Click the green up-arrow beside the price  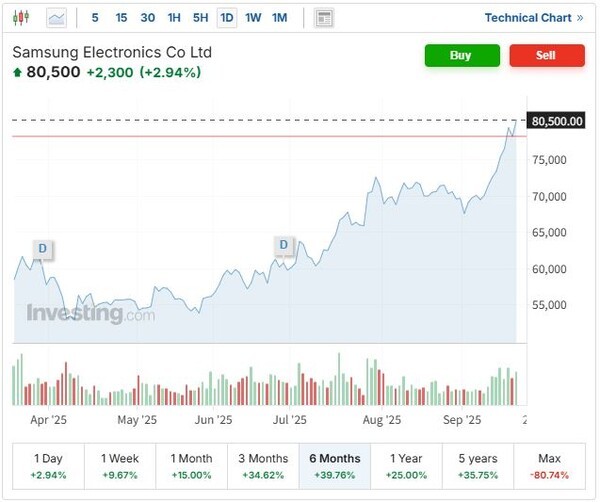click(x=17, y=72)
